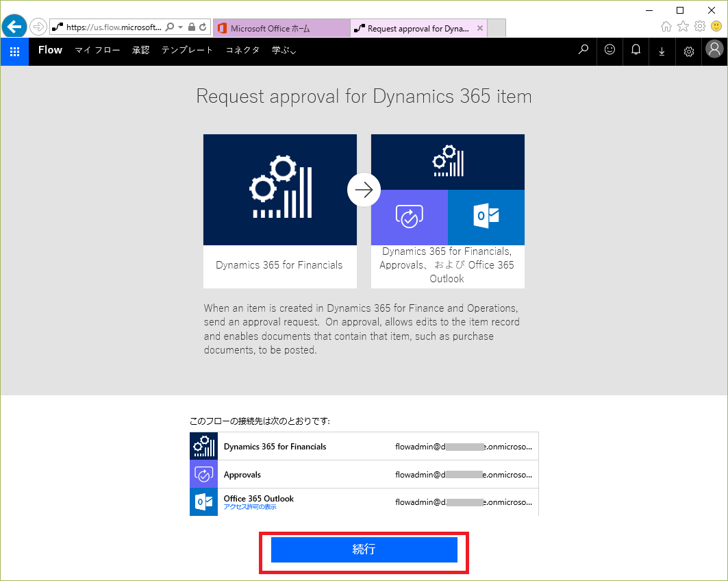Viewport: 728px width, 581px height.
Task: Click the browser Home icon
Action: (x=666, y=27)
